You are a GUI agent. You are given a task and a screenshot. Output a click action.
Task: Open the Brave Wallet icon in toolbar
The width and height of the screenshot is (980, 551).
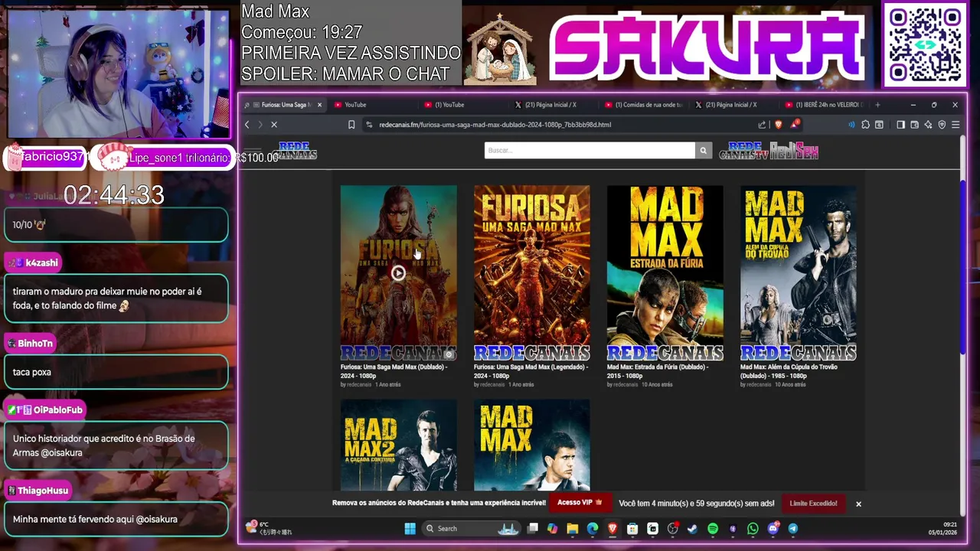click(914, 125)
